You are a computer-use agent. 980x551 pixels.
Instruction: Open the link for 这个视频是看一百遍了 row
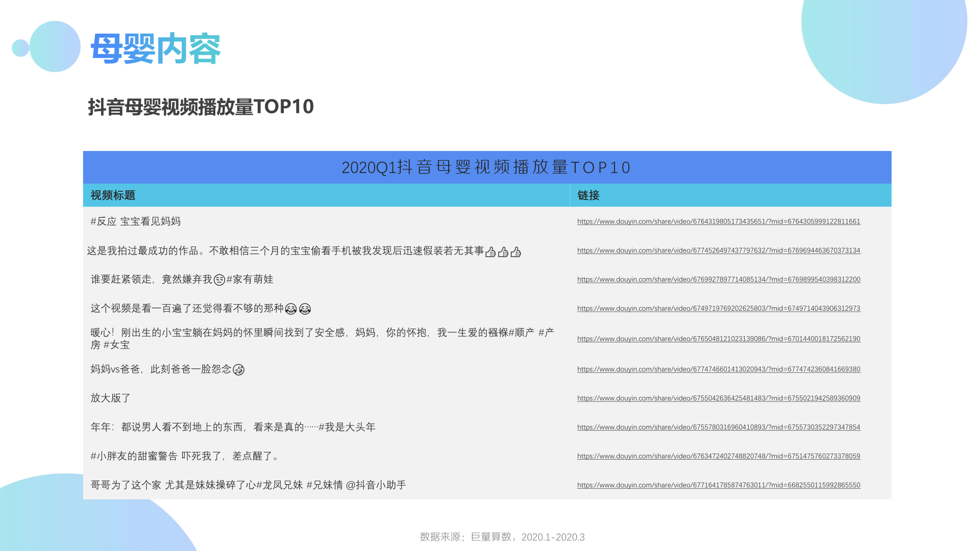tap(719, 309)
